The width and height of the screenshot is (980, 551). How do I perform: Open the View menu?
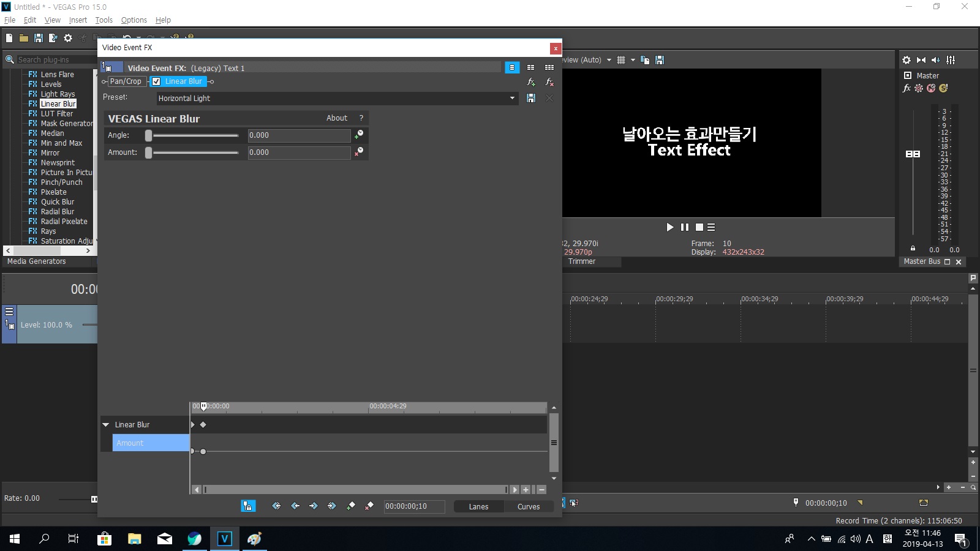point(53,20)
